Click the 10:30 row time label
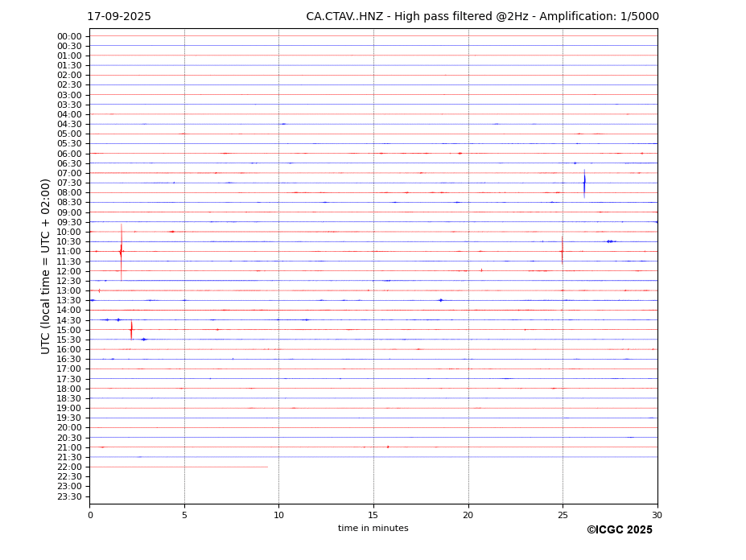Image resolution: width=746 pixels, height=560 pixels. point(69,241)
